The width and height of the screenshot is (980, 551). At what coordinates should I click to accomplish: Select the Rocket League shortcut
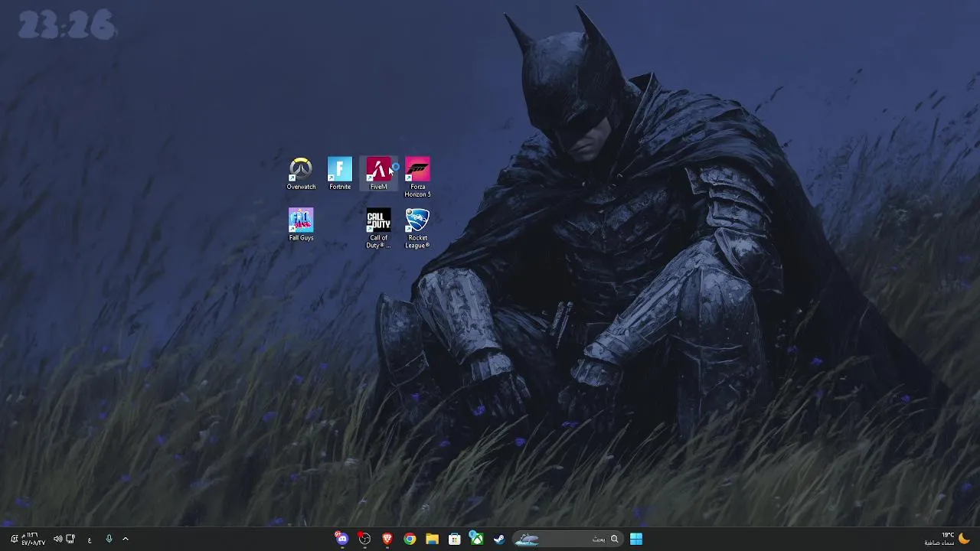coord(417,228)
